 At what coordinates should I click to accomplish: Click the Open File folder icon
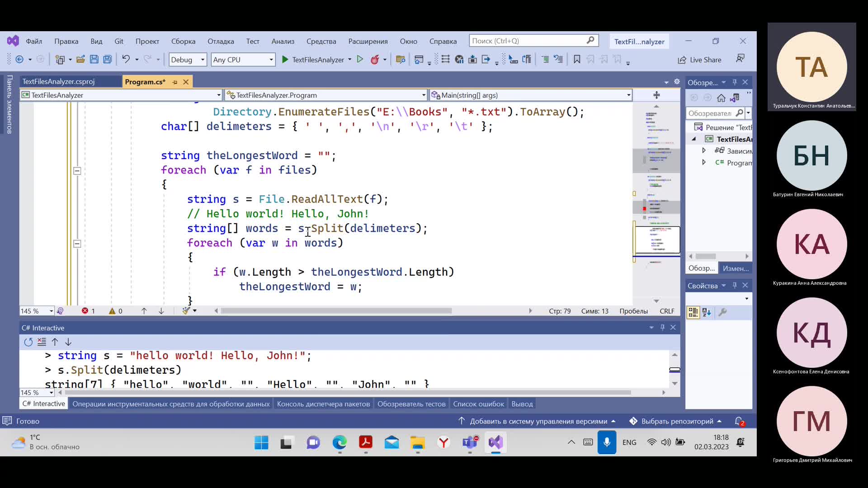coord(80,59)
